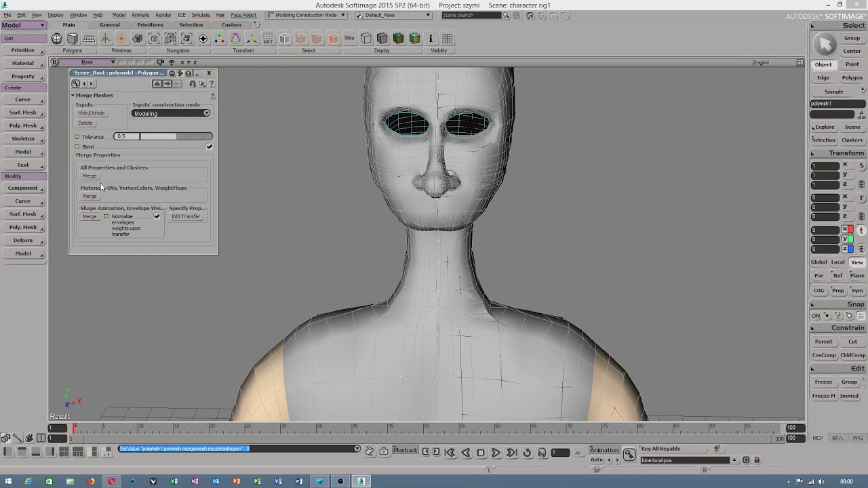Toggle the blue Z axis button
Viewport: 868px width, 488px height.
pos(848,249)
